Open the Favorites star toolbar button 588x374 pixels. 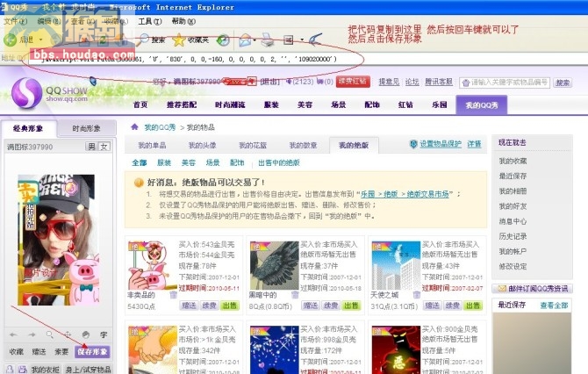tap(179, 40)
